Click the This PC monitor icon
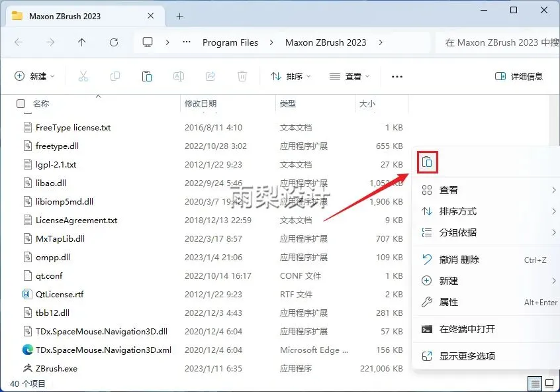The height and width of the screenshot is (392, 560). [148, 42]
